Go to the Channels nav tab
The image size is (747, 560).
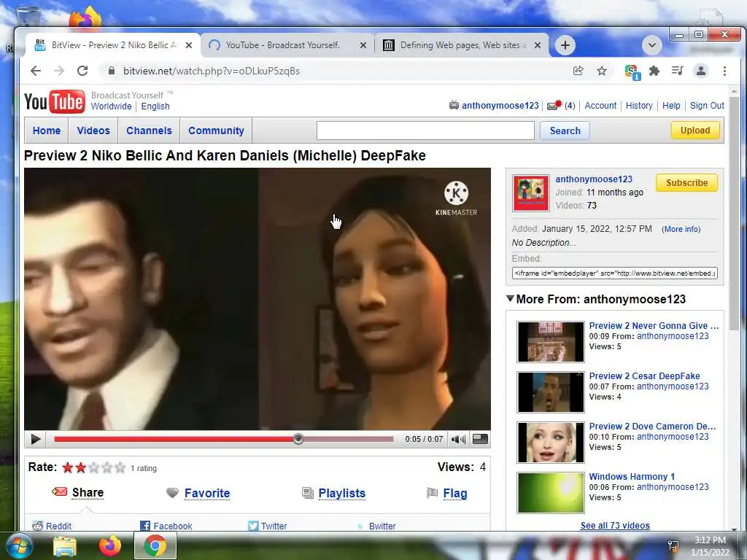(x=149, y=131)
